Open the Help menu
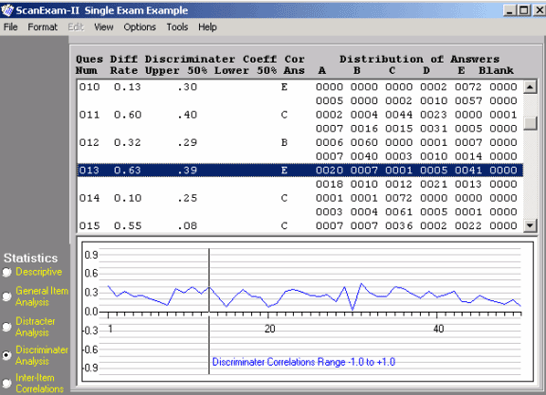546x395 pixels. (x=208, y=27)
